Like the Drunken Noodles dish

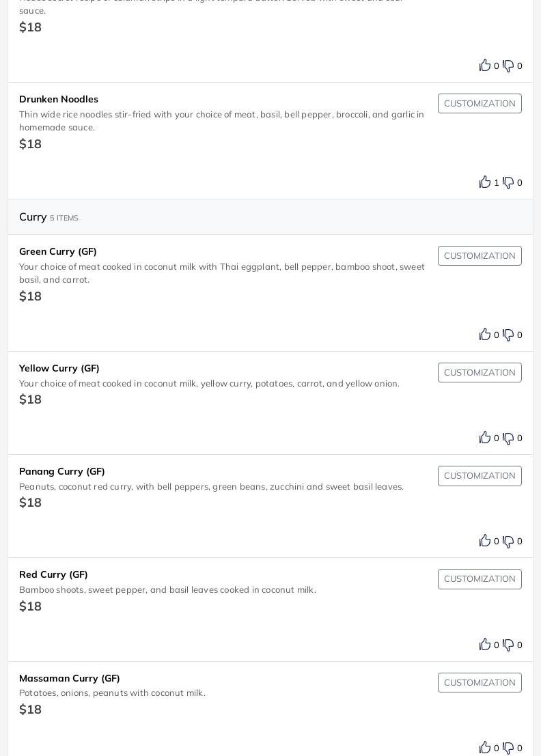pyautogui.click(x=485, y=182)
